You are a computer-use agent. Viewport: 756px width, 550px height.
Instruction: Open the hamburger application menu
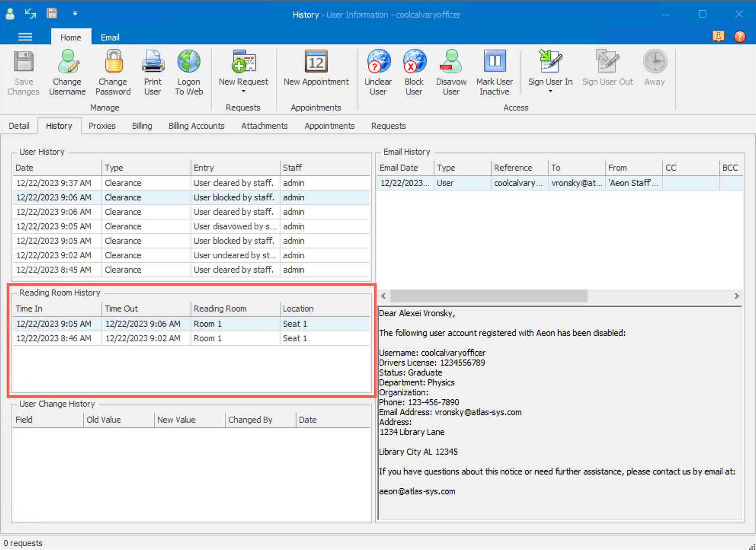point(25,37)
